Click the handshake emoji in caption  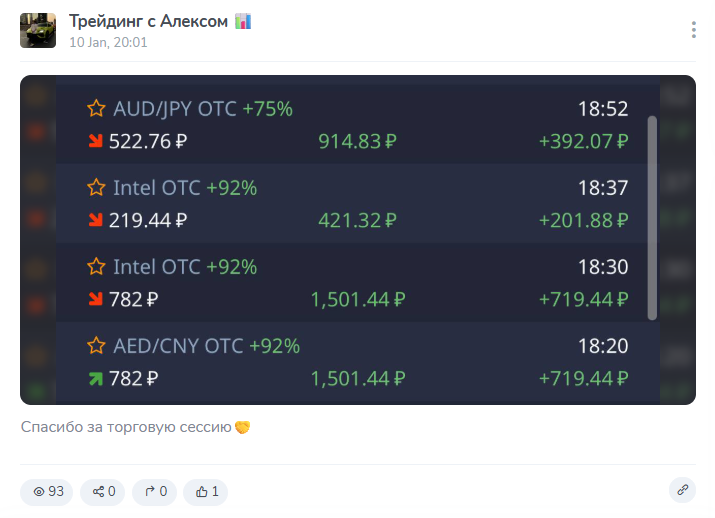point(242,427)
